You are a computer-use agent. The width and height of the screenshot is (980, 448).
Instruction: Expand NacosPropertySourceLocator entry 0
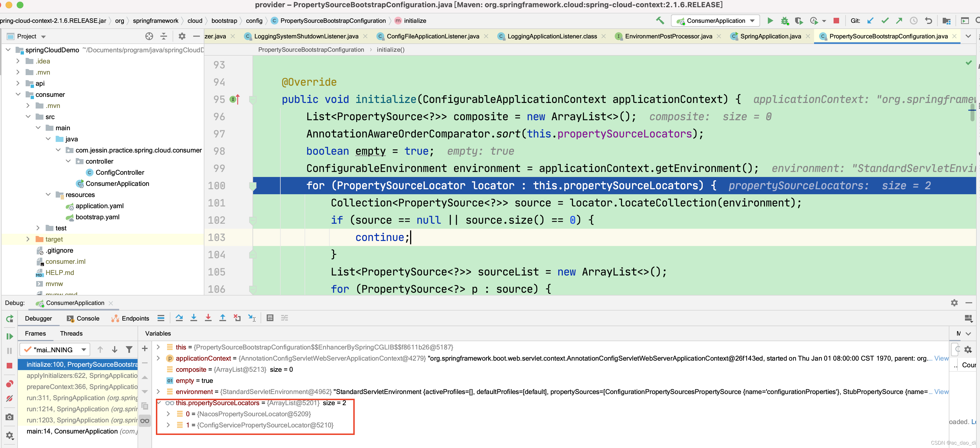(168, 414)
